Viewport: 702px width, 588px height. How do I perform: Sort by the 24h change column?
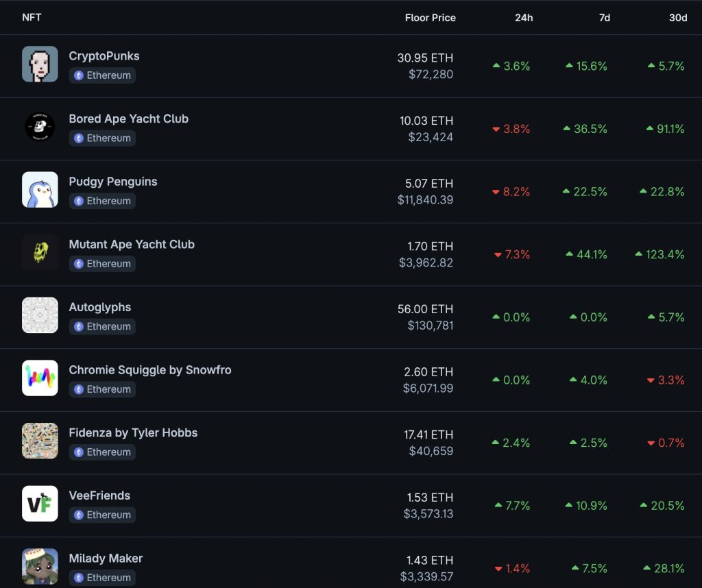(x=524, y=17)
